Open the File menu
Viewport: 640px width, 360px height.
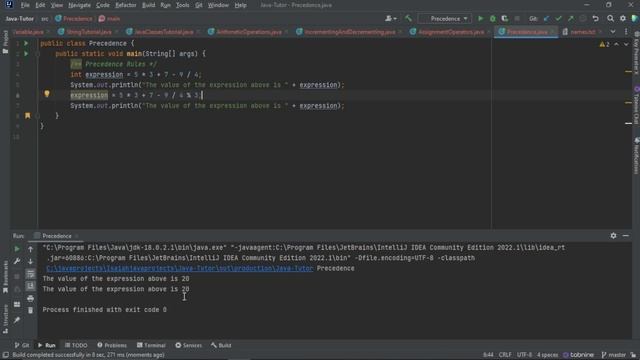click(x=25, y=5)
